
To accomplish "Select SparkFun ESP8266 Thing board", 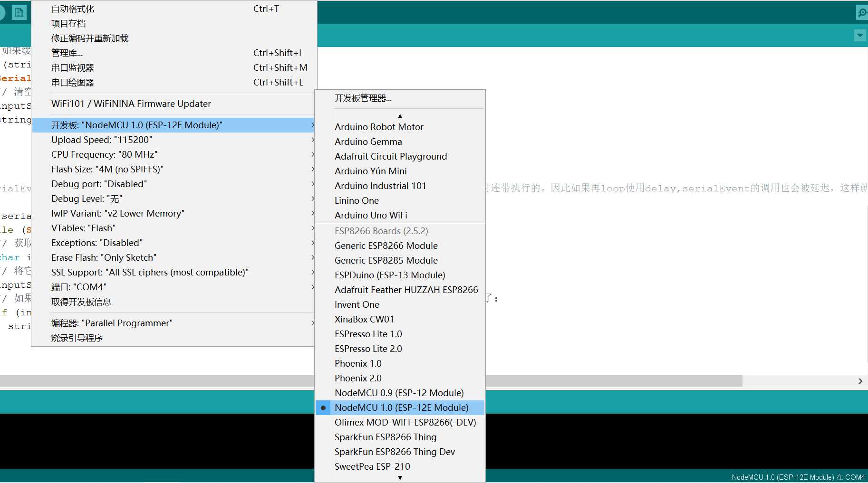I will point(400,437).
